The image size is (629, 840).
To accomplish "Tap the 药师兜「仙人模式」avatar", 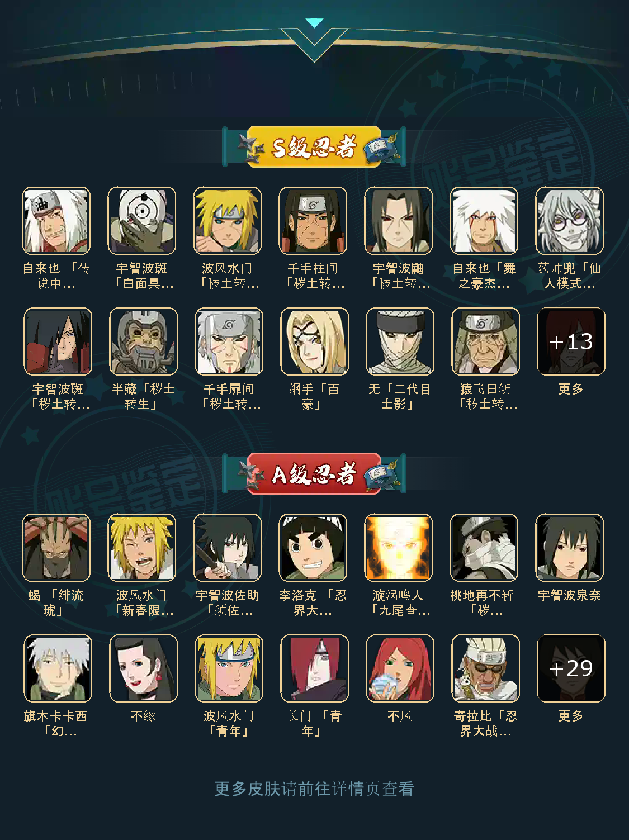I will [x=570, y=221].
